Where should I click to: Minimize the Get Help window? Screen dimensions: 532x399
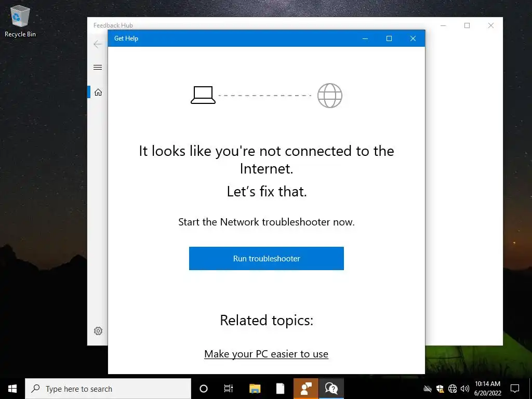point(365,38)
